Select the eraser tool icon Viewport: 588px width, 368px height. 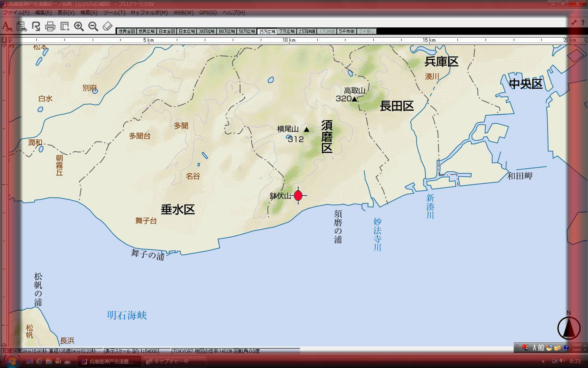[107, 27]
